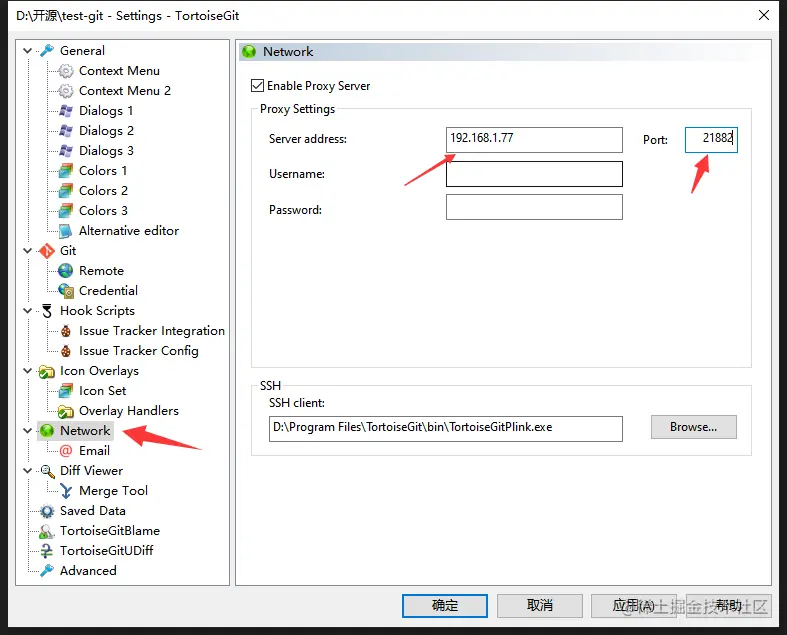This screenshot has width=787, height=635.
Task: Click the Colors 3 palette icon
Action: tap(66, 211)
